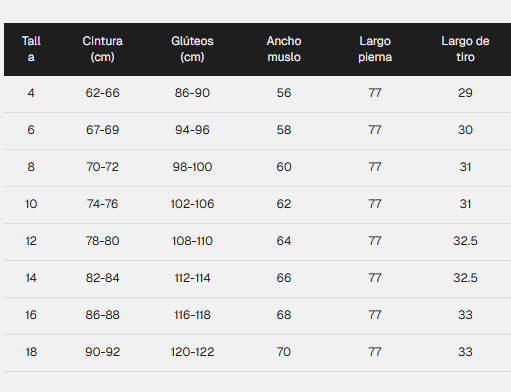This screenshot has width=511, height=392.
Task: Click the glúteos value 120-122
Action: pos(192,352)
